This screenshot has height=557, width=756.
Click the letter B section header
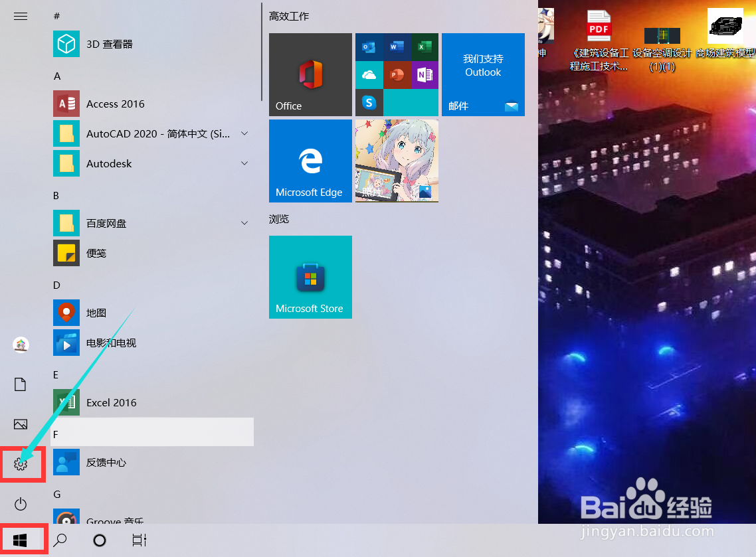56,196
